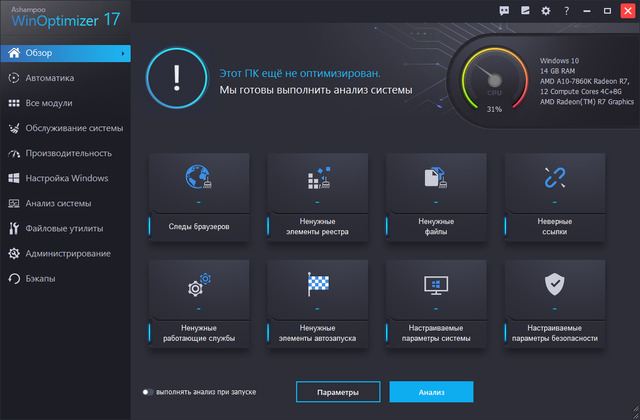
Task: Click the Анализ системы monitor icon
Action: pos(14,203)
